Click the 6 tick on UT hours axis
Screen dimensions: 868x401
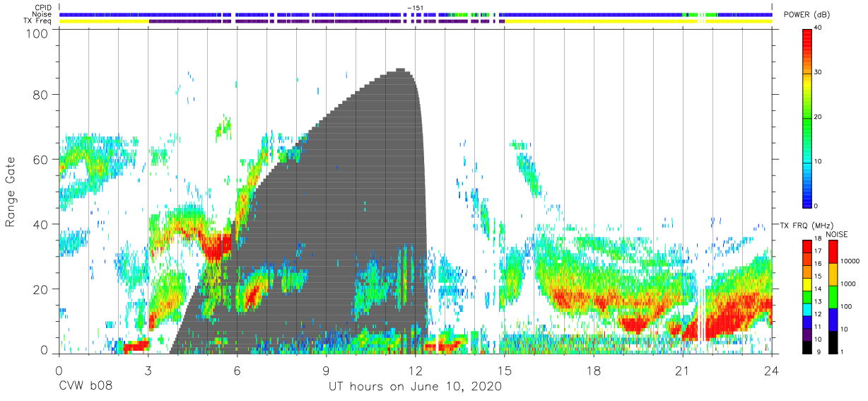coord(237,370)
